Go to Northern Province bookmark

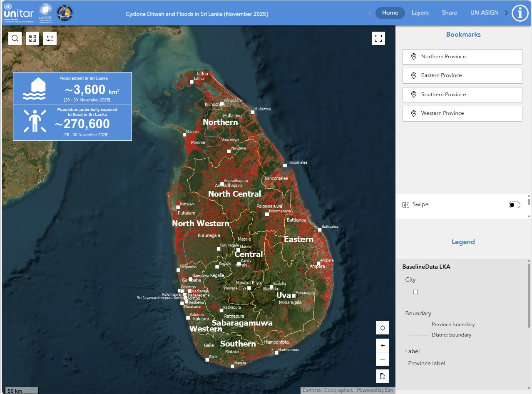tap(462, 57)
